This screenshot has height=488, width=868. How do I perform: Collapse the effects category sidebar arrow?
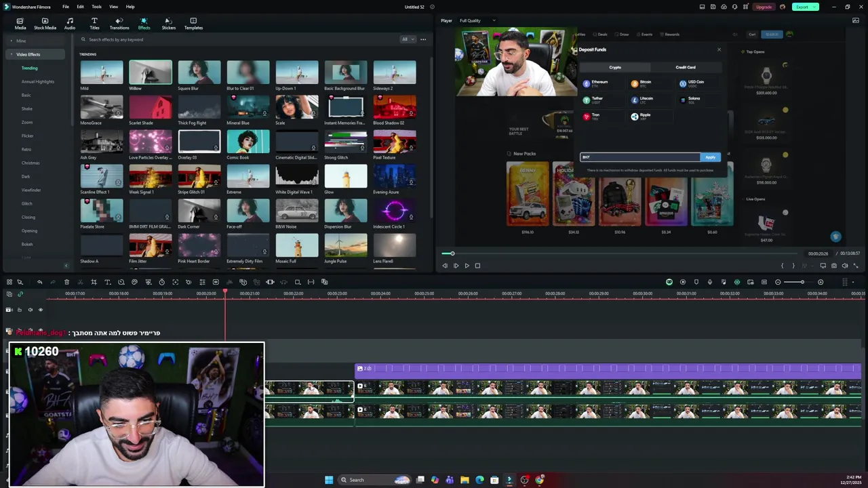point(66,266)
